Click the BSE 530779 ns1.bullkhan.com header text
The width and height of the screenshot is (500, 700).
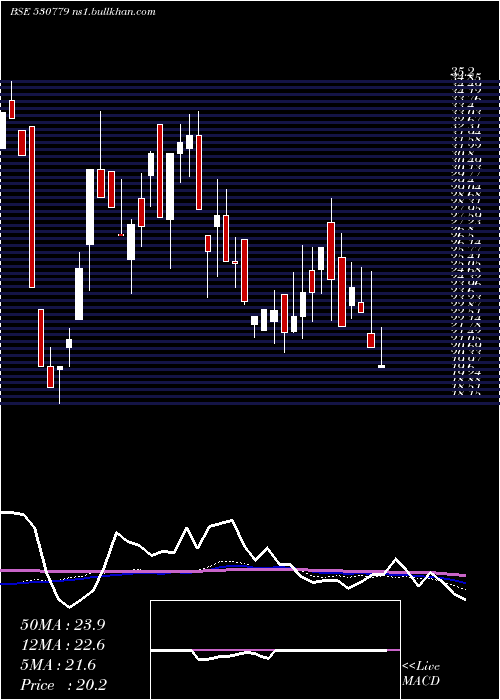[83, 12]
